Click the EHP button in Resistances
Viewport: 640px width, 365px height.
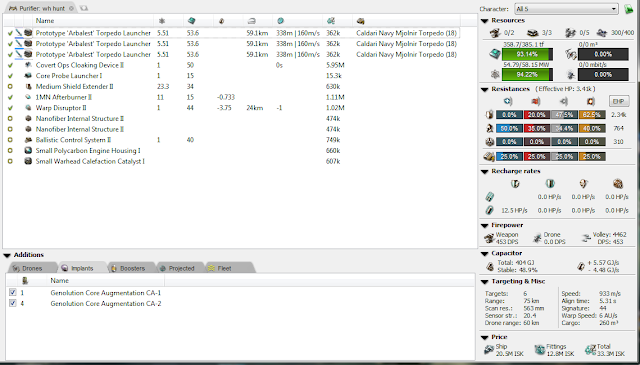coord(619,101)
